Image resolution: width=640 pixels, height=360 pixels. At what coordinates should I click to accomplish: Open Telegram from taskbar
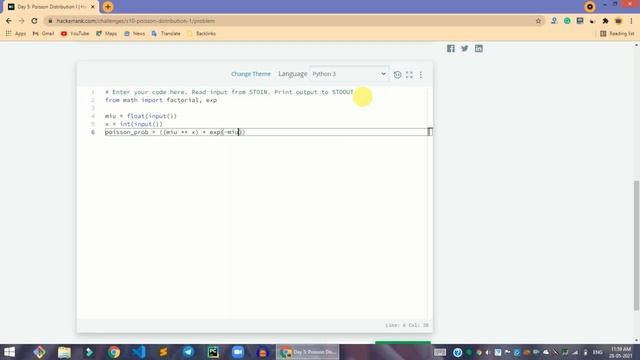tap(189, 352)
